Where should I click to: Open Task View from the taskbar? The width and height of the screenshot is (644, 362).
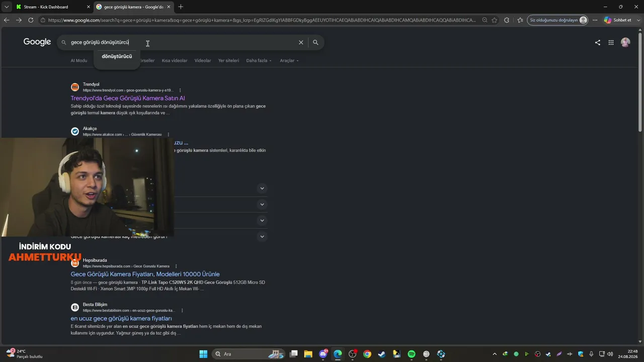[294, 354]
